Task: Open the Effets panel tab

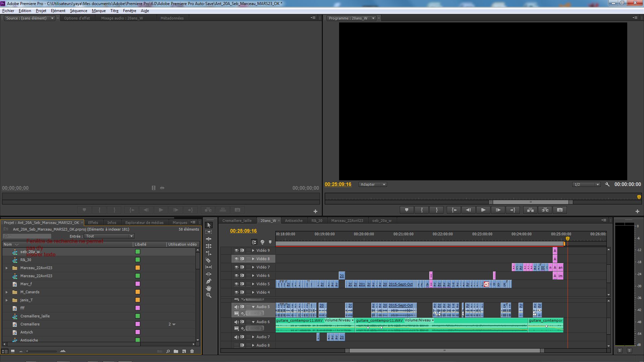Action: pos(93,223)
